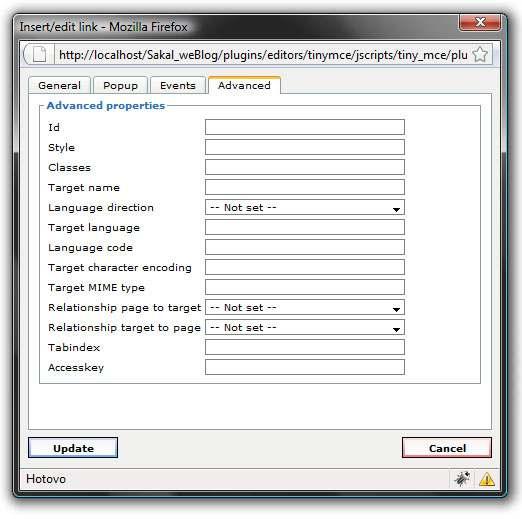Expand the Relationship page to target dropdown

pyautogui.click(x=305, y=307)
